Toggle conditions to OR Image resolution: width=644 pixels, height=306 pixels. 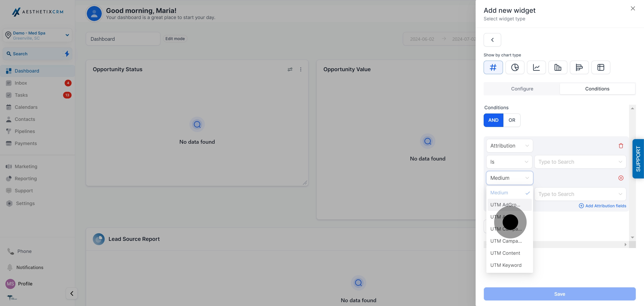click(x=511, y=120)
